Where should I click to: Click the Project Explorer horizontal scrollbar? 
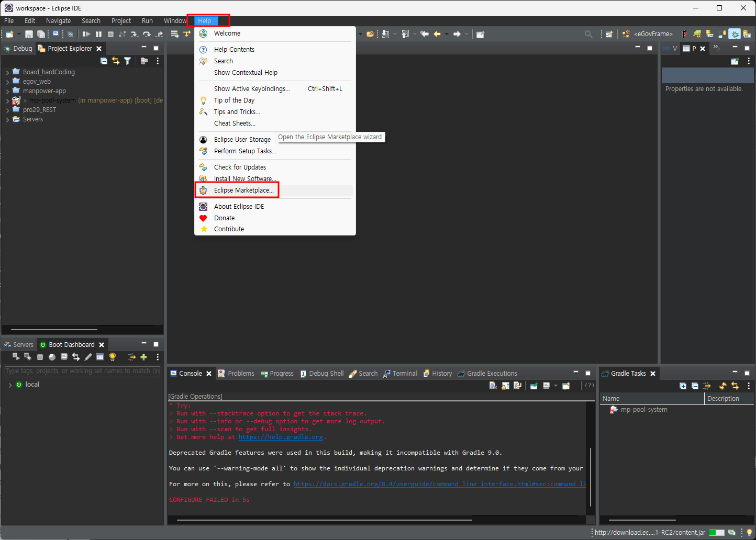[54, 330]
